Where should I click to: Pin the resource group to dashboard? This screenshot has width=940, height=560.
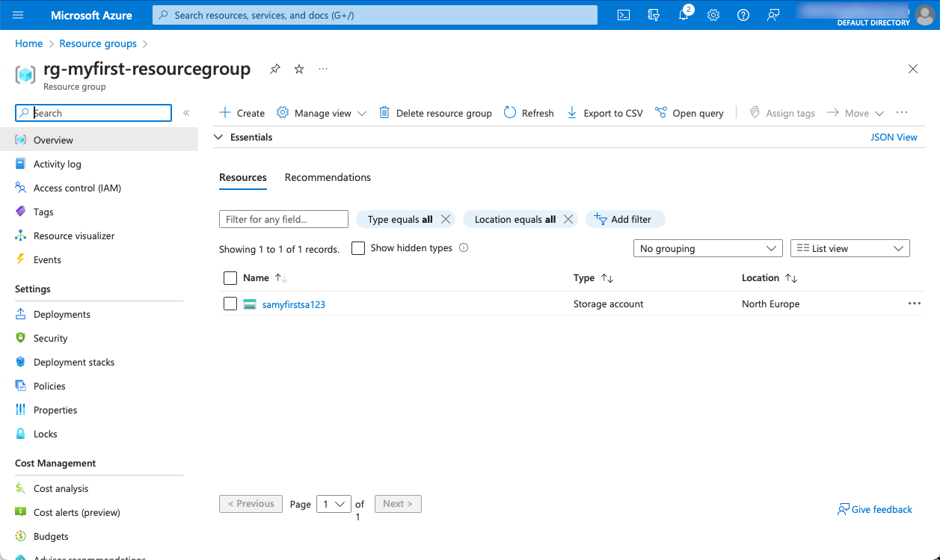tap(275, 69)
